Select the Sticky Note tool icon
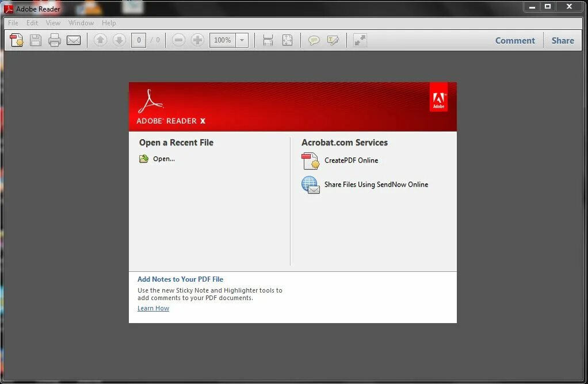 (314, 40)
